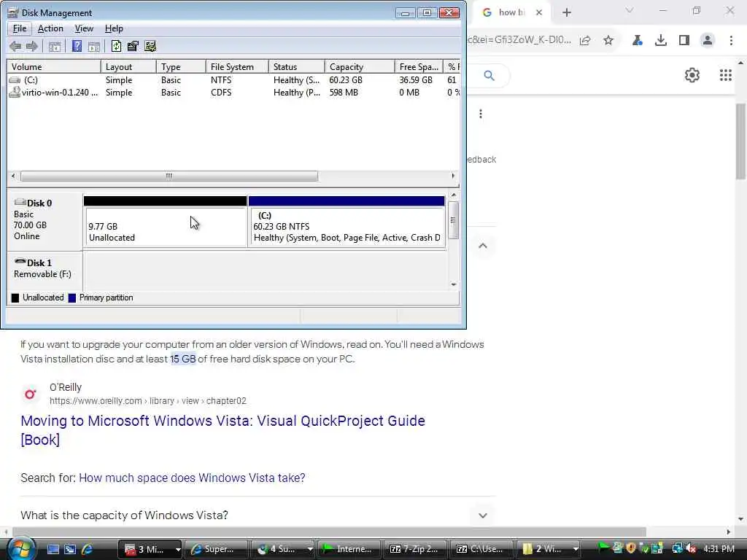747x560 pixels.
Task: Click the horizontal scrollbar thumb in volume list
Action: 169,176
